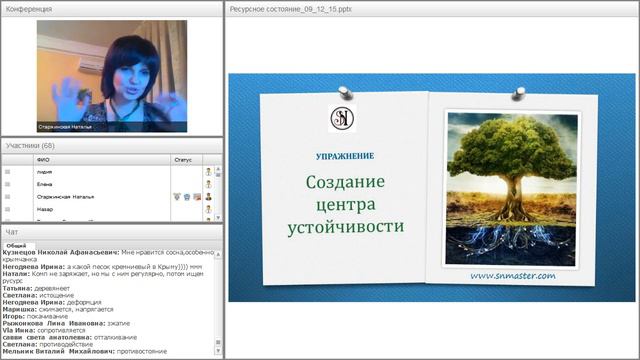This screenshot has width=640, height=360.
Task: Click Негодяева Ирина's message about песок в Крыму
Action: tap(102, 267)
